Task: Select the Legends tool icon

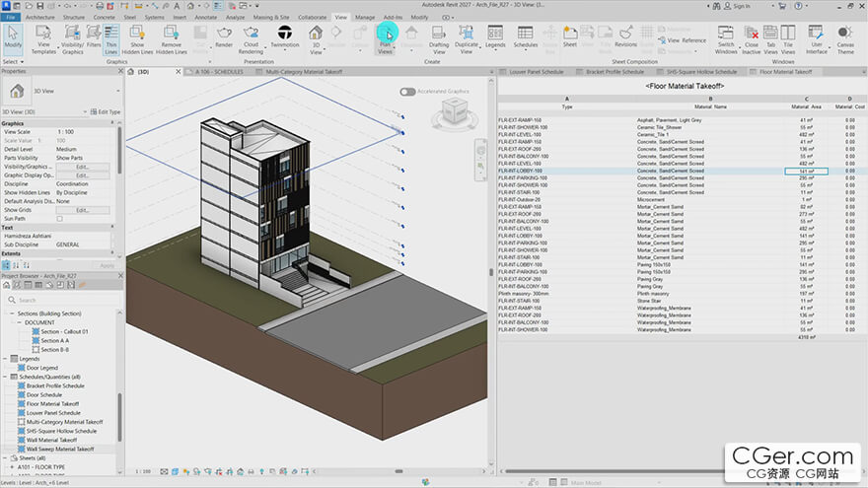Action: [x=495, y=36]
